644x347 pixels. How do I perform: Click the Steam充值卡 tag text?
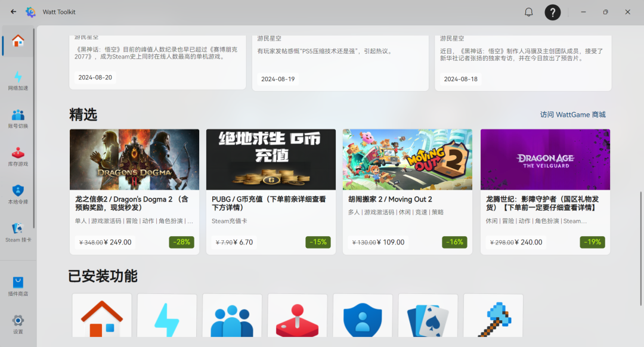[229, 221]
